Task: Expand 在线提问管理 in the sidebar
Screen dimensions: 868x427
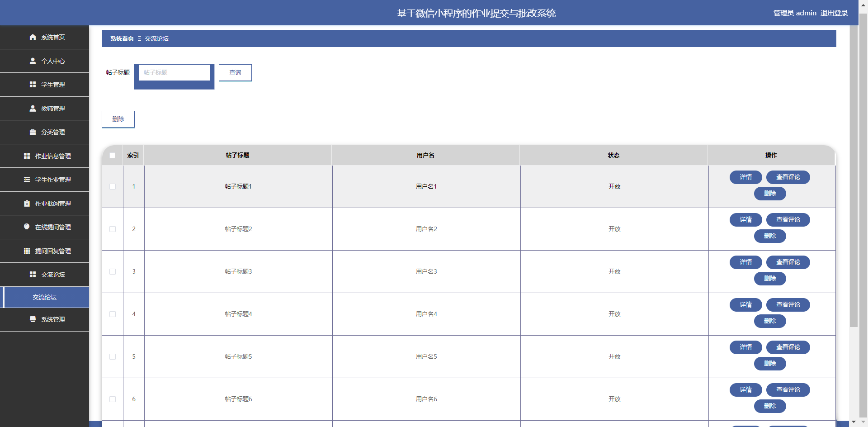Action: coord(44,227)
